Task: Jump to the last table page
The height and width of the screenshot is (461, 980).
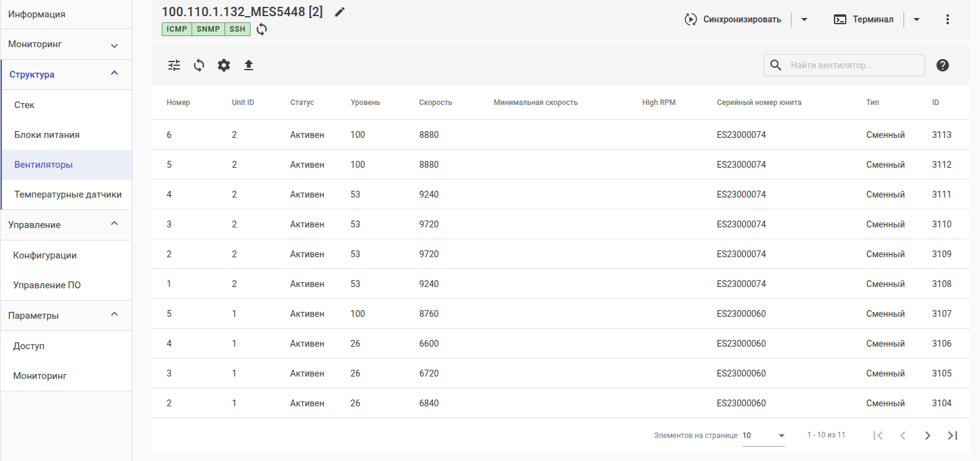Action: coord(952,436)
